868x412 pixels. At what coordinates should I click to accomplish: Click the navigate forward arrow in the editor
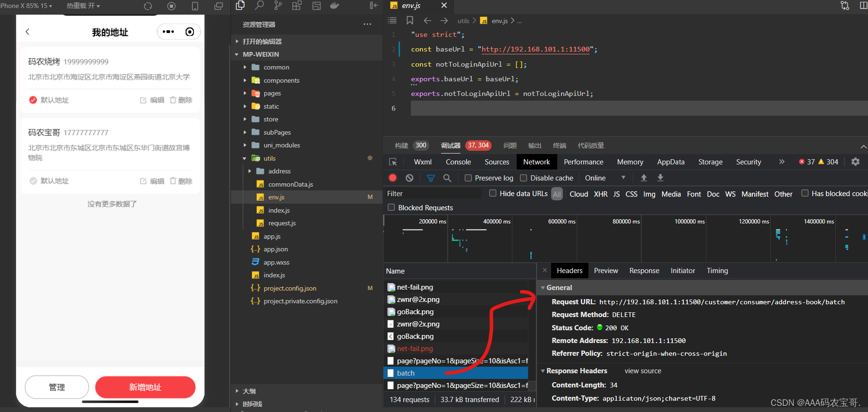point(444,20)
